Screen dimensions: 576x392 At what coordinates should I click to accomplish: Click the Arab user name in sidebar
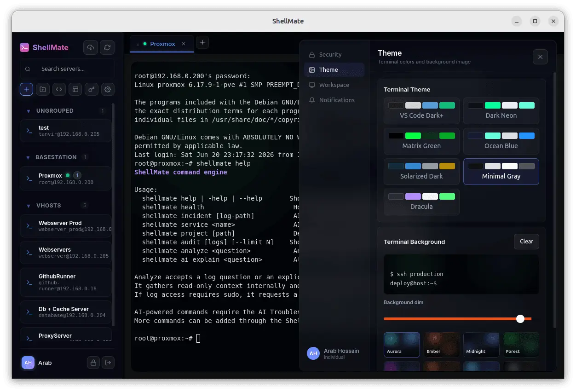45,363
